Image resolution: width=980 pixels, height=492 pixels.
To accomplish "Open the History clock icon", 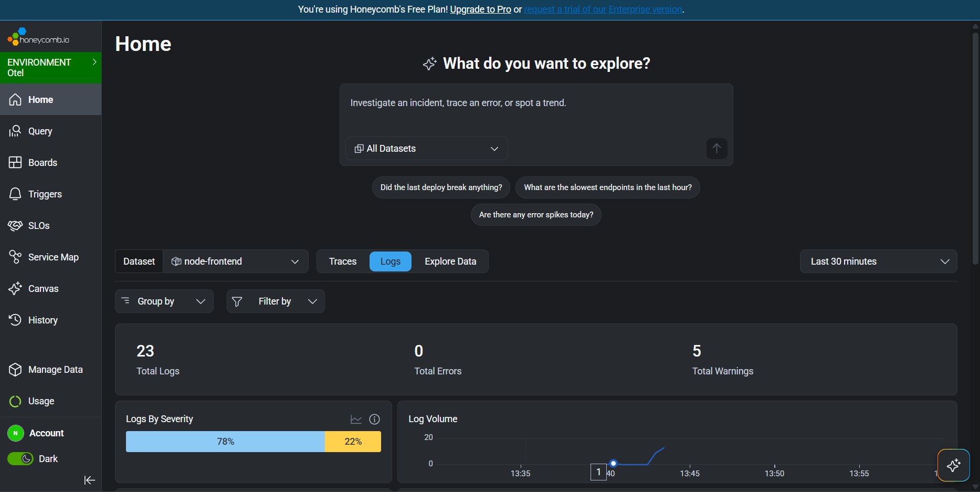I will coord(15,320).
